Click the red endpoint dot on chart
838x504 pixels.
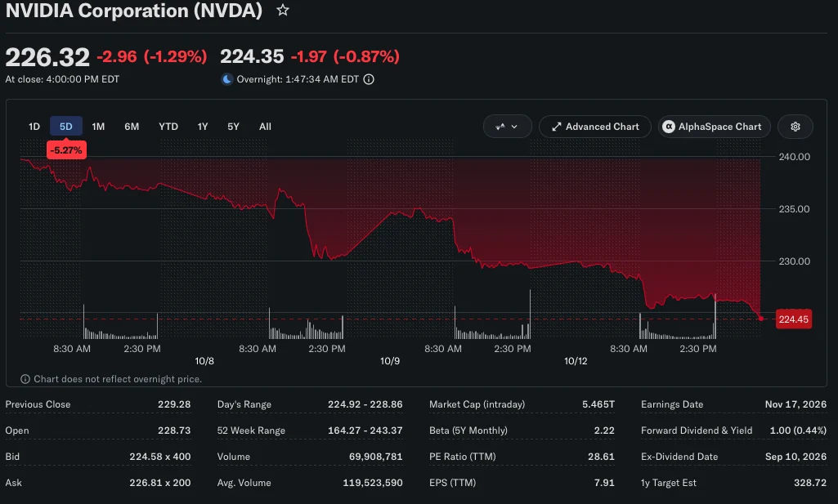[760, 319]
